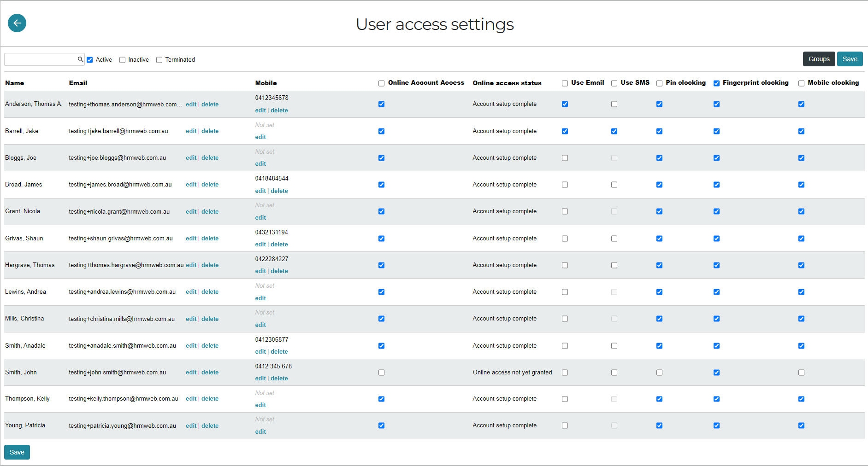Check Use Email for Andrea Lewins
Image resolution: width=868 pixels, height=466 pixels.
point(565,292)
